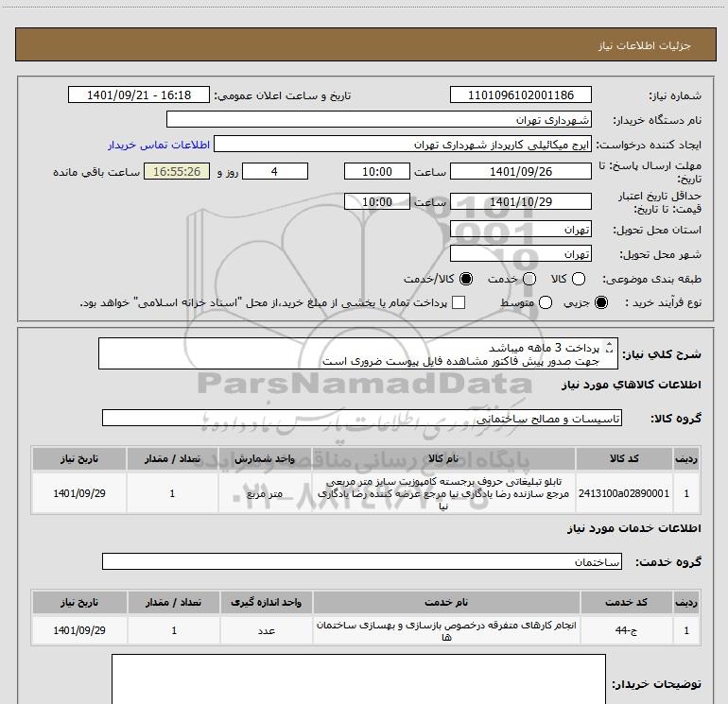Click the شهر محل تحویل field

click(520, 253)
